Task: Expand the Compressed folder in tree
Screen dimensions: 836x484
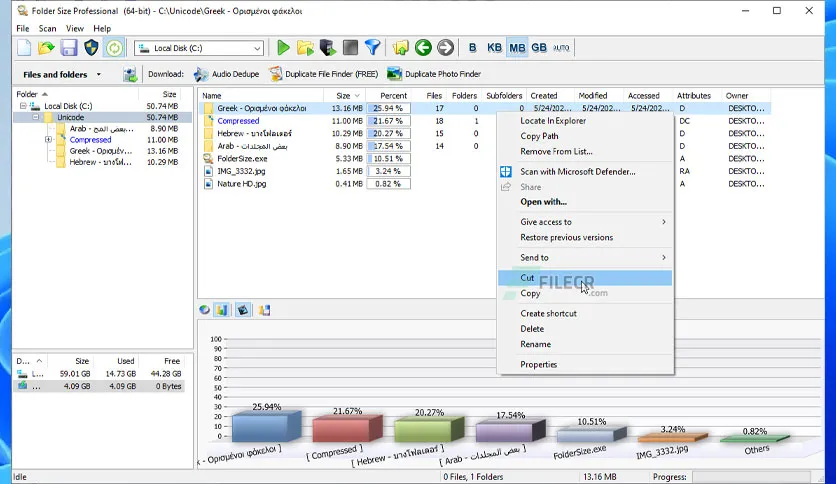Action: [49, 140]
